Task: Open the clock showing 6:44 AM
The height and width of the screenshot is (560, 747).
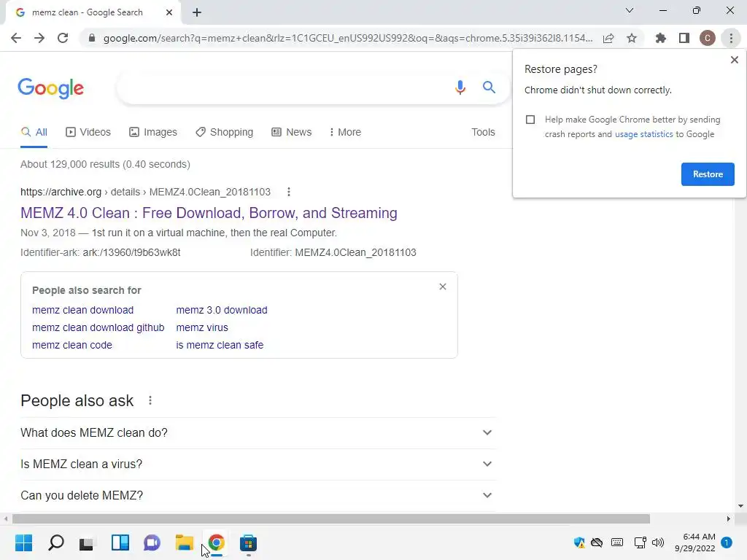Action: [x=694, y=542]
